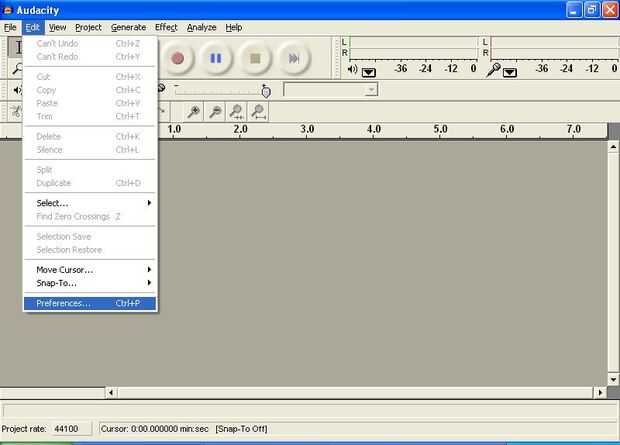
Task: Click the disabled Paste entry
Action: 90,103
